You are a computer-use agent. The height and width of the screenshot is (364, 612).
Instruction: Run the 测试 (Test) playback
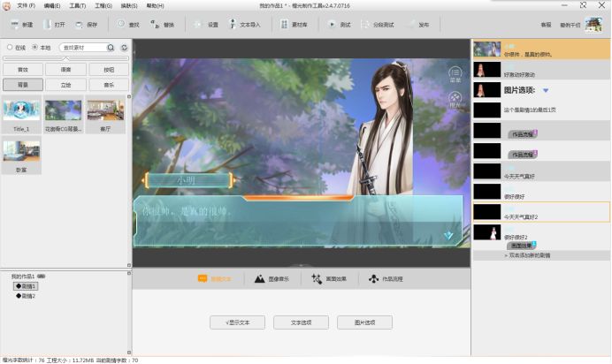(x=340, y=25)
